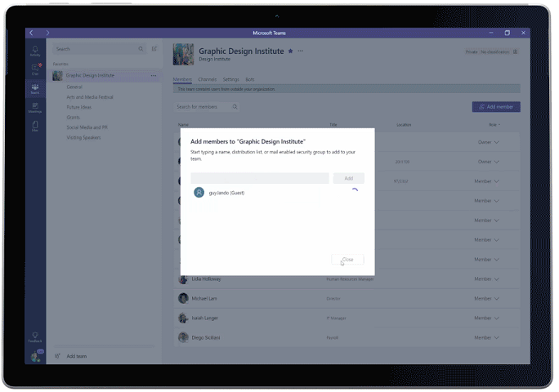The height and width of the screenshot is (392, 559).
Task: Click the member name input field in dialog
Action: point(260,178)
